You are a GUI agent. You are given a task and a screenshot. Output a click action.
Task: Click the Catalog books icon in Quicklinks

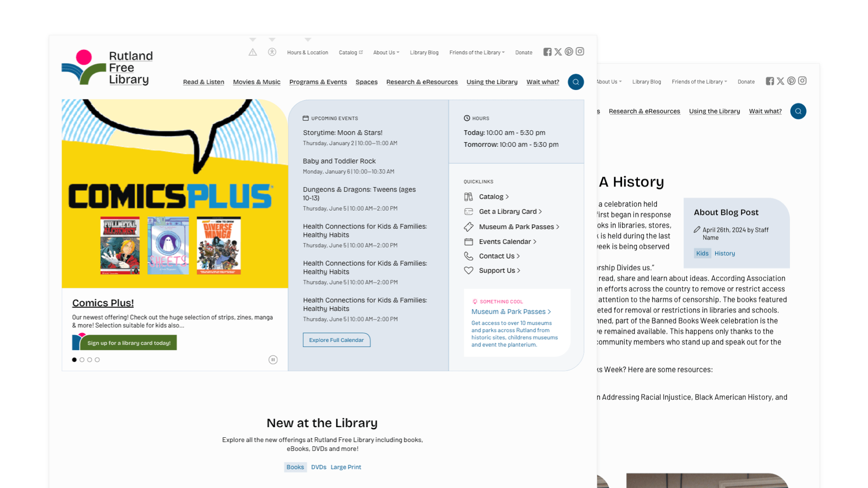pos(468,197)
